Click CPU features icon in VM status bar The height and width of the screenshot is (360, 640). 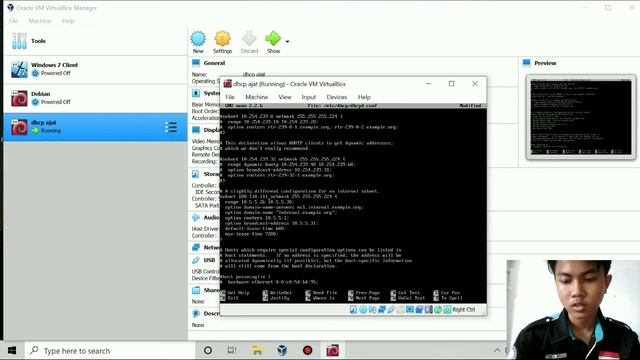[x=429, y=310]
